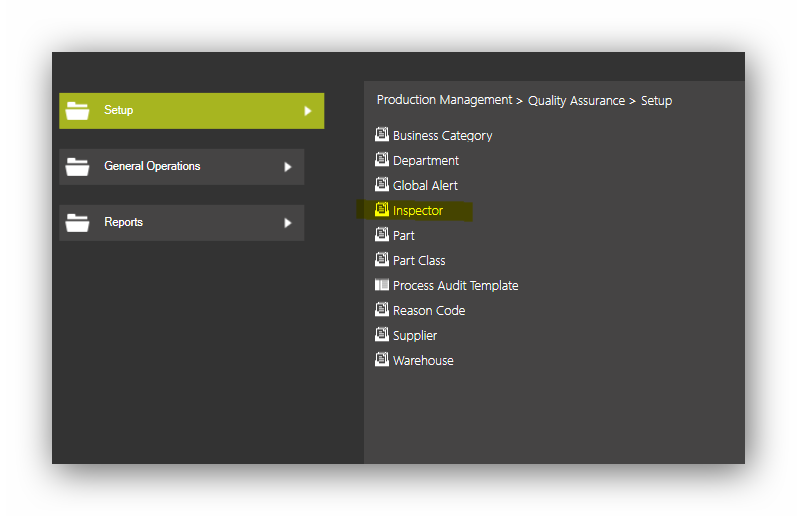Click the General Operations folder icon

77,166
